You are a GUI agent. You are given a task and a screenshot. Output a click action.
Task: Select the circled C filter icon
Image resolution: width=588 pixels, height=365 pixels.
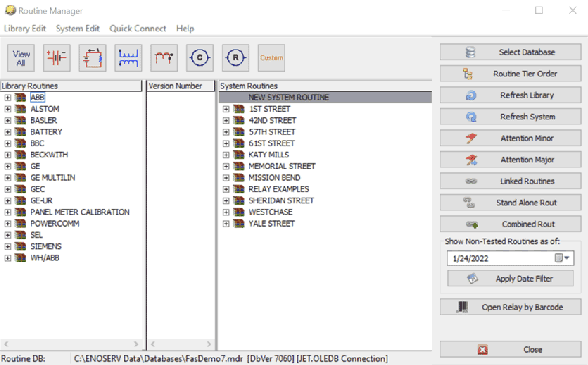click(200, 58)
